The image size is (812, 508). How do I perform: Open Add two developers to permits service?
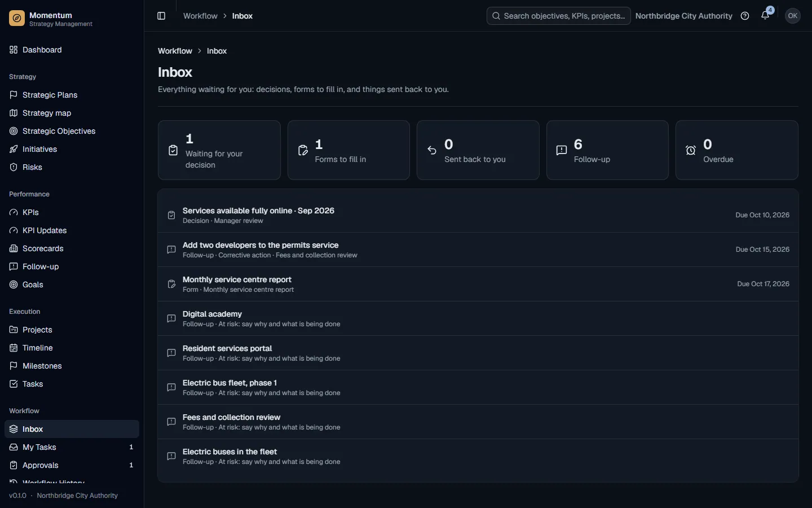point(478,249)
